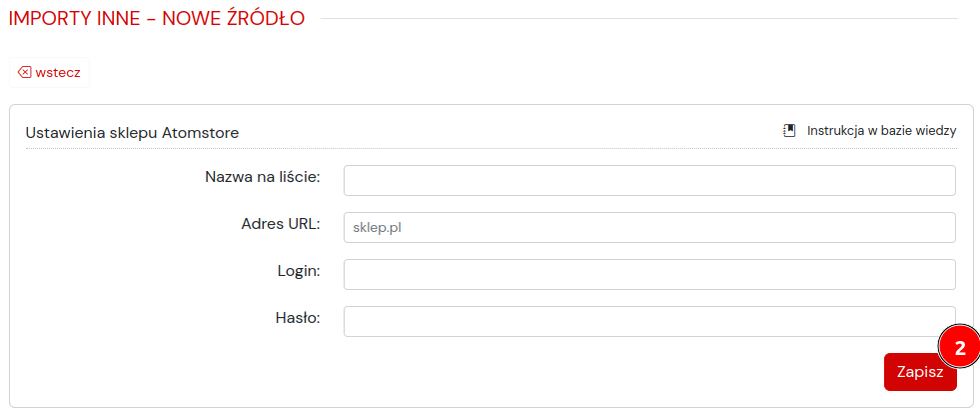Click the Ustawienia sklepu Atomstore section title
The width and height of the screenshot is (980, 419).
[132, 132]
